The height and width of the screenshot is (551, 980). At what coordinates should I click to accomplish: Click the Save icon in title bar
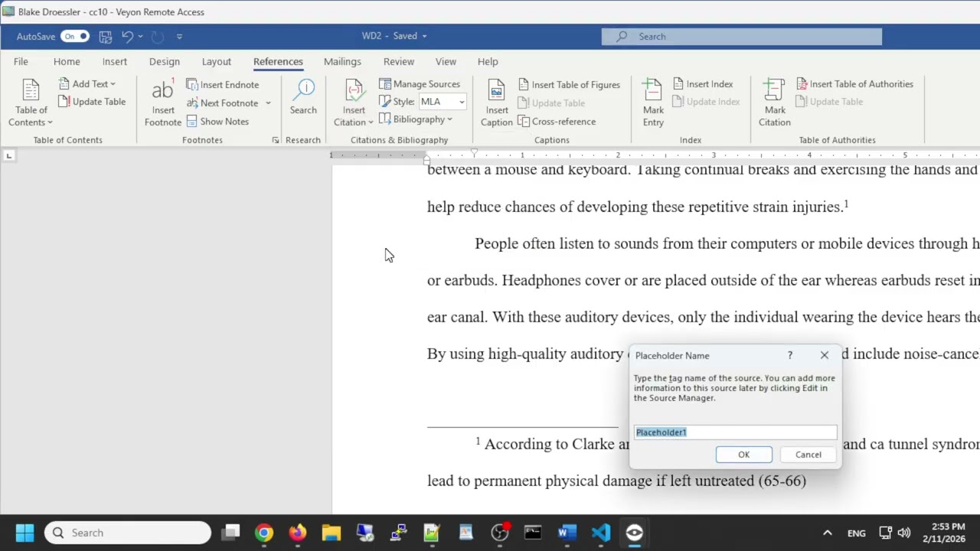[x=106, y=36]
